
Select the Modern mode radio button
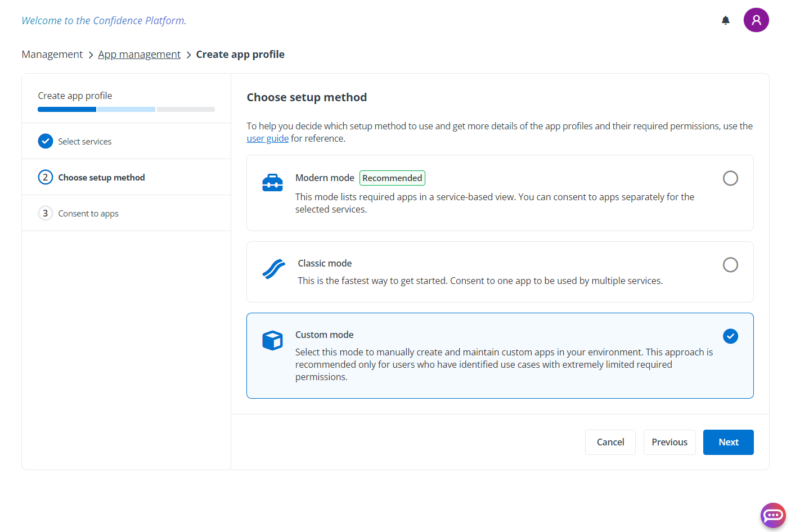click(730, 178)
